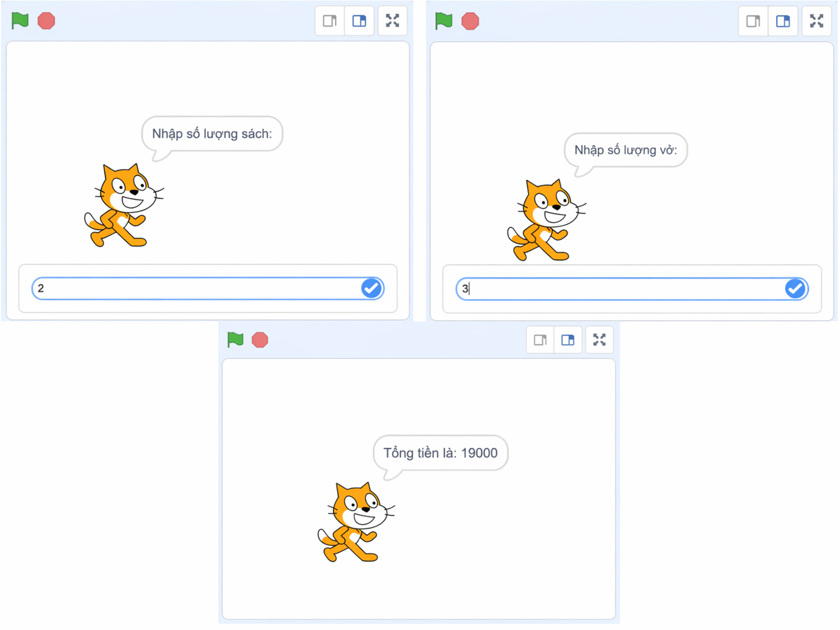This screenshot has width=840, height=630.
Task: Submit the answer 3 with the check button
Action: point(795,289)
